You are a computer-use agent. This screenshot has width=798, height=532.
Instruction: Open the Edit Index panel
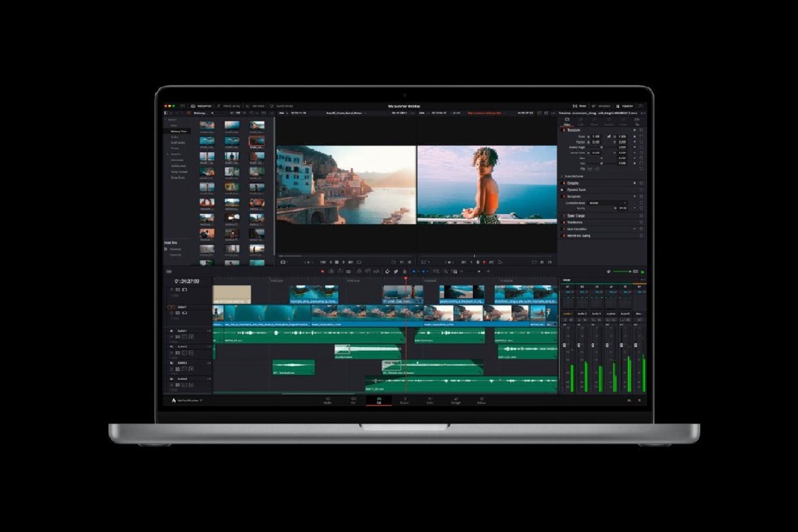click(x=255, y=106)
